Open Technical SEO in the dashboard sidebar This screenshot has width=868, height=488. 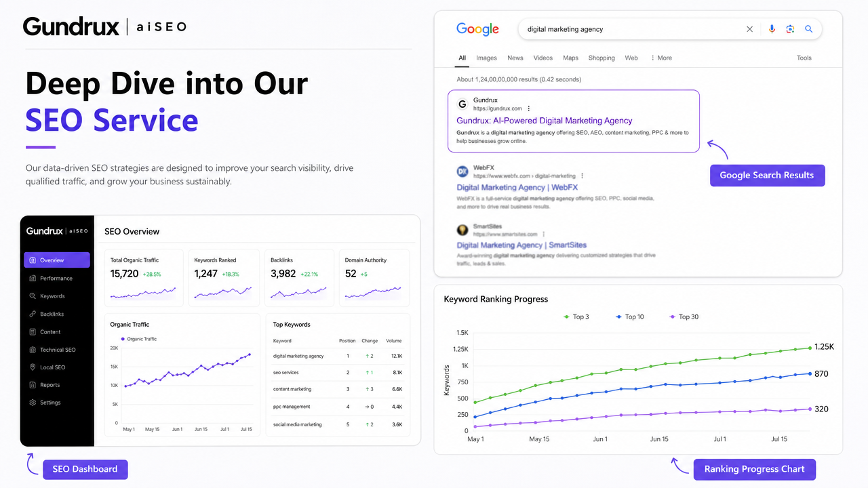tap(56, 350)
